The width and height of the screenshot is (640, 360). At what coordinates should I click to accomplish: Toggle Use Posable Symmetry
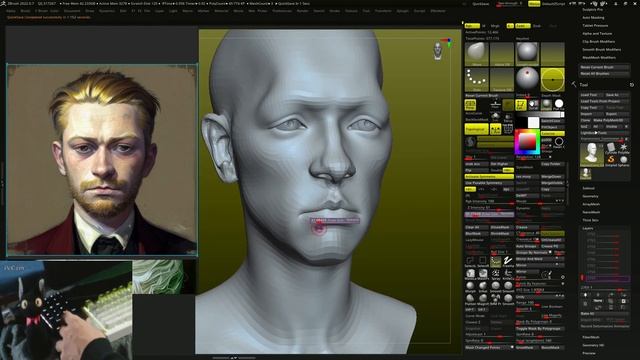pos(489,183)
